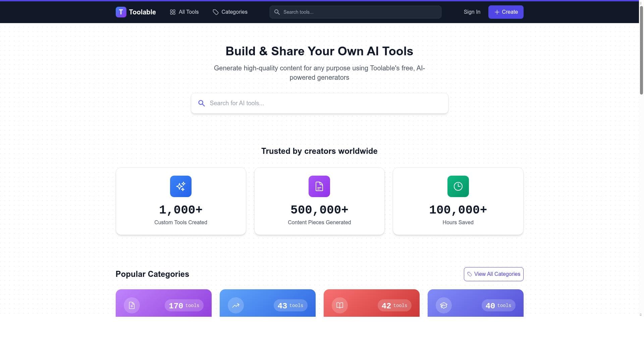Focus the Search for AI tools field
The height and width of the screenshot is (362, 644).
click(x=319, y=103)
